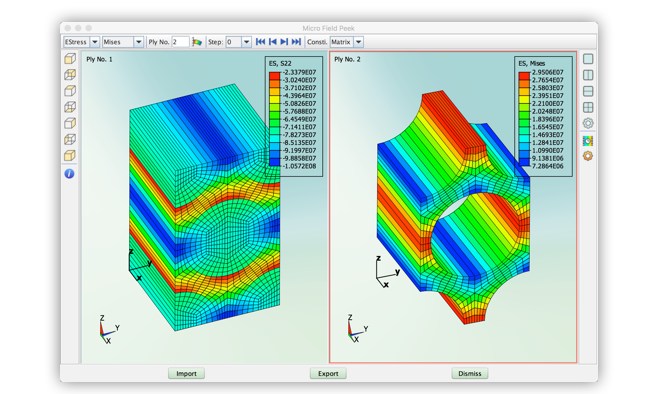Image resolution: width=660 pixels, height=394 pixels.
Task: Click the Ply No. input field
Action: 180,42
